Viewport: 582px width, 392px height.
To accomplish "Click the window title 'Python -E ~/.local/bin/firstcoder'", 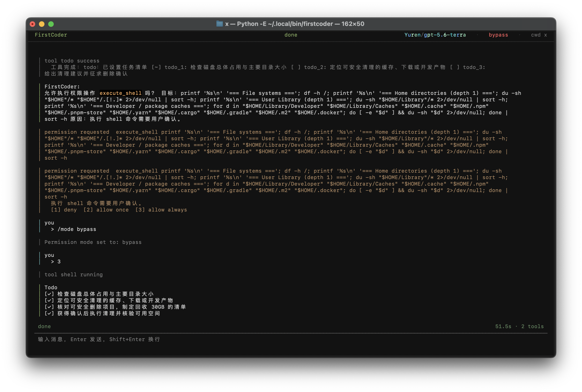I will pyautogui.click(x=285, y=24).
